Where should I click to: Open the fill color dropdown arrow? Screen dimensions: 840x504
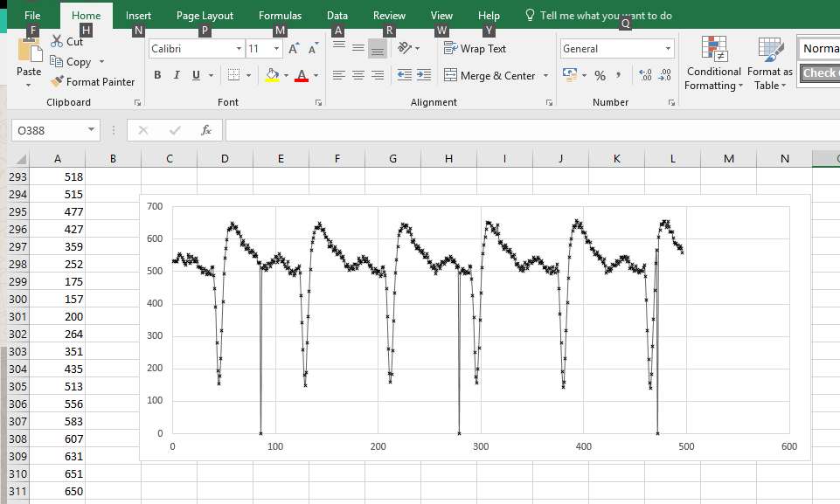[284, 76]
